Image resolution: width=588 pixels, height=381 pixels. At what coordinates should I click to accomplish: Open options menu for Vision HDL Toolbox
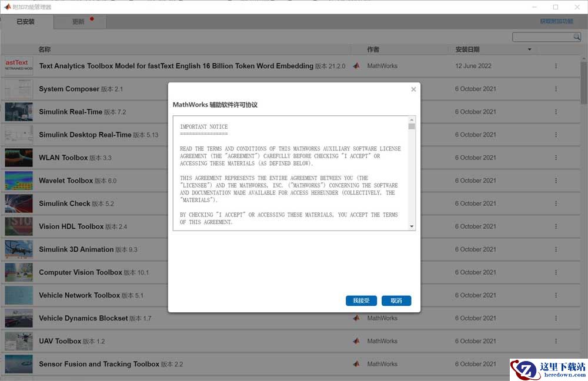coord(556,226)
